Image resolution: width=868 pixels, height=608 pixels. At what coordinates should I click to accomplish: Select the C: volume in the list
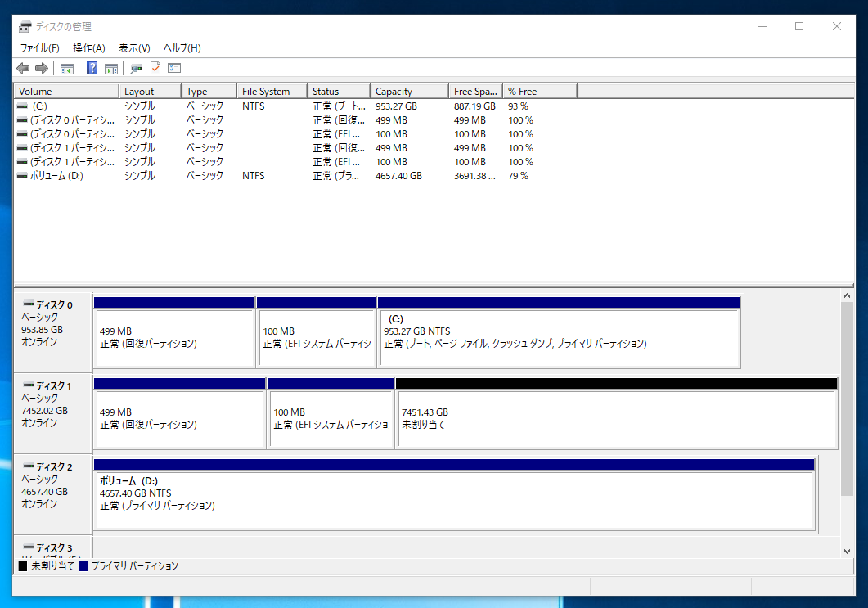[65, 106]
